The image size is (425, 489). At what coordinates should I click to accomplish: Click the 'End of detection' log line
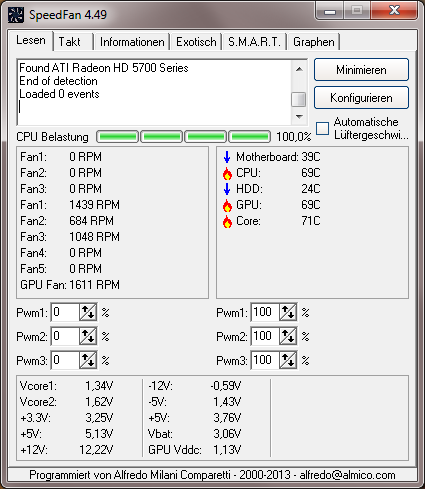[58, 81]
